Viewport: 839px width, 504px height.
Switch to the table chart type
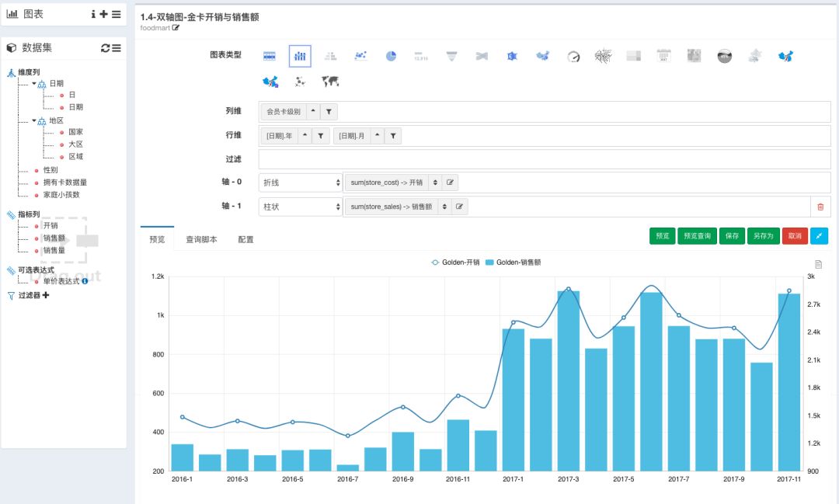269,55
